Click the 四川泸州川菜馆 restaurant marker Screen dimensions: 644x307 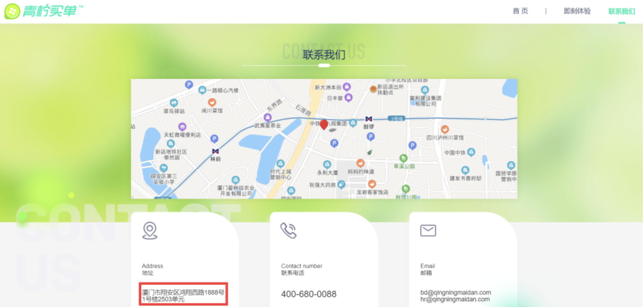pos(444,129)
